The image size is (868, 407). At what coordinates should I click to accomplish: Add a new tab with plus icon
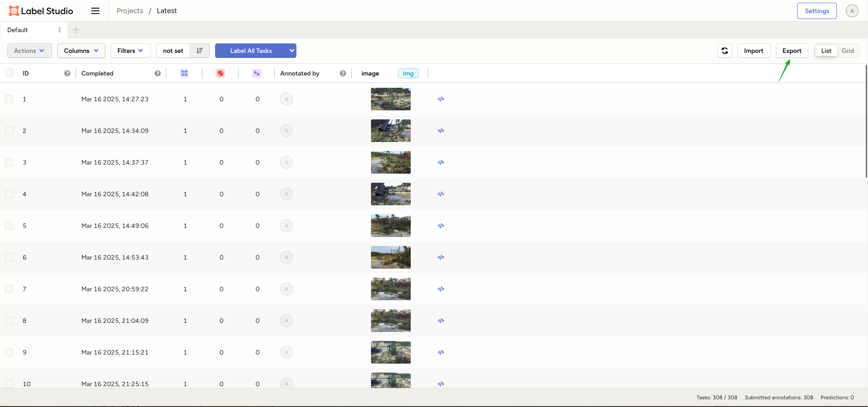(x=76, y=30)
